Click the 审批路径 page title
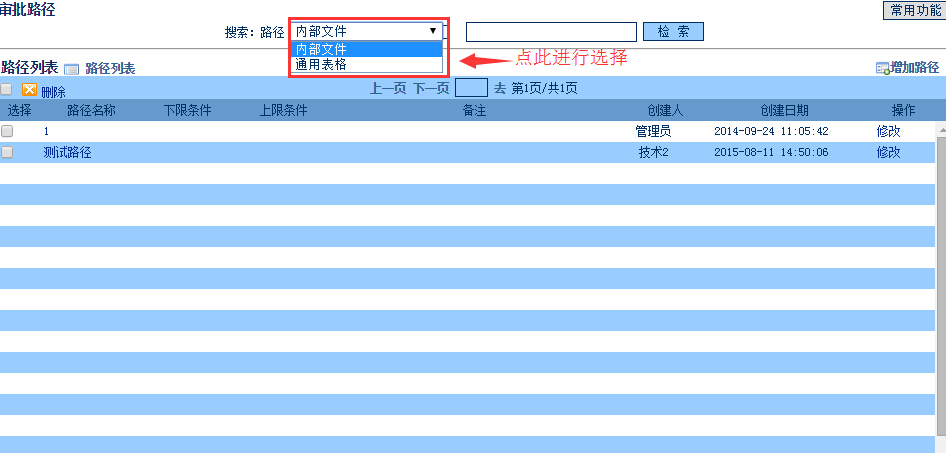Screen dimensions: 946x453 [27, 10]
